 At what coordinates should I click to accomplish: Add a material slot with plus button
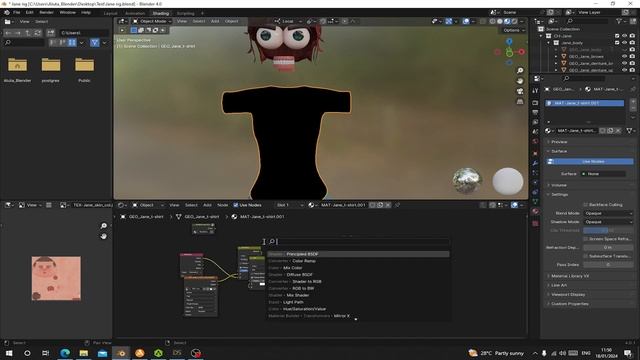point(633,102)
